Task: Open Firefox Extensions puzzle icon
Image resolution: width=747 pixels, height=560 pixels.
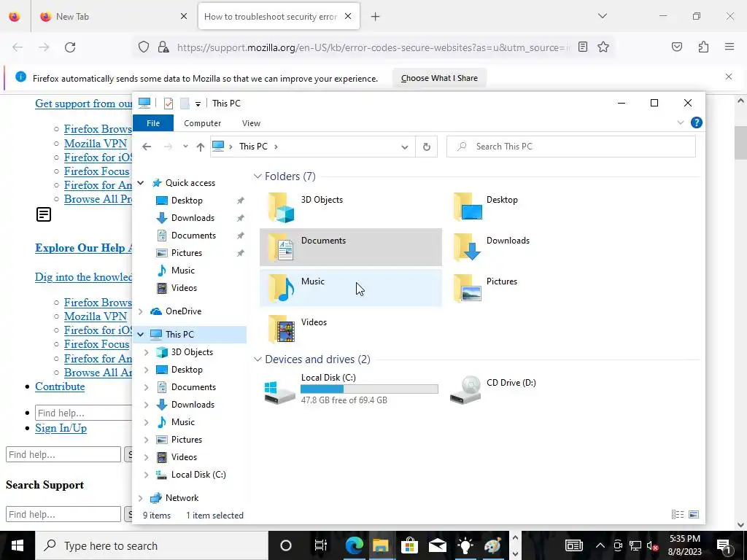Action: pos(703,47)
